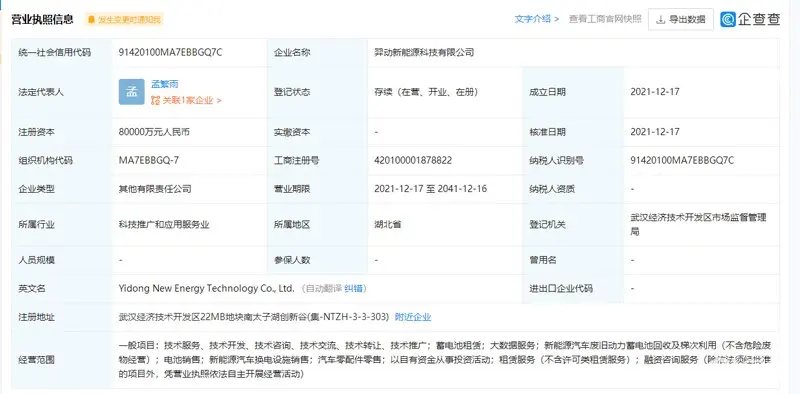
Task: Open legal representative 孟繁雨 link
Action: tap(164, 84)
